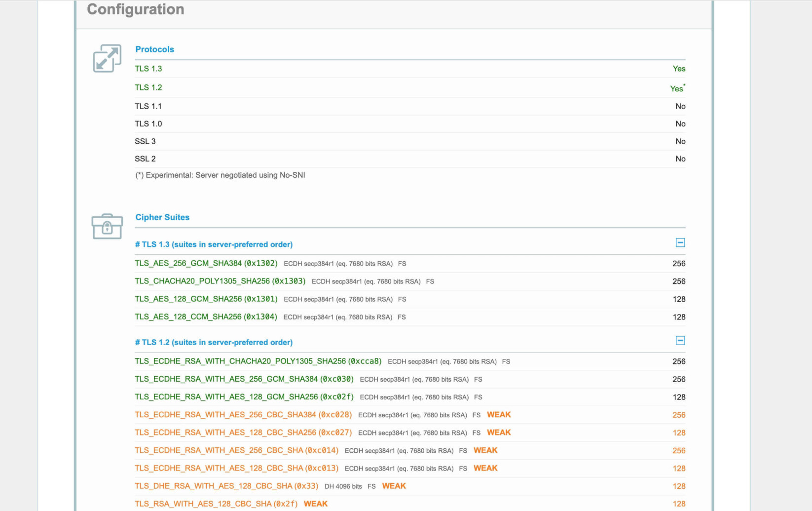Viewport: 812px width, 511px height.
Task: Click the TLS 1.2 suites heading
Action: [x=214, y=342]
